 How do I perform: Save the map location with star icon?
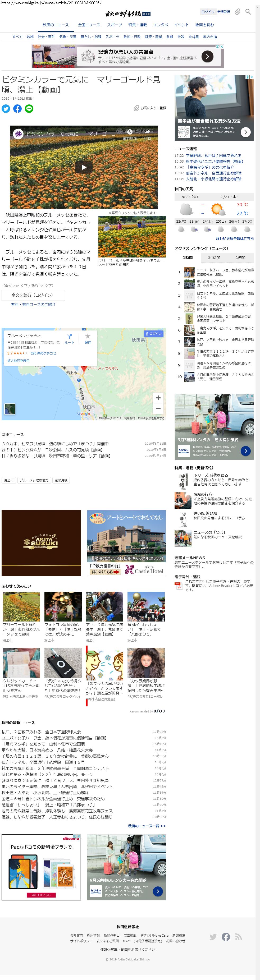[88, 338]
